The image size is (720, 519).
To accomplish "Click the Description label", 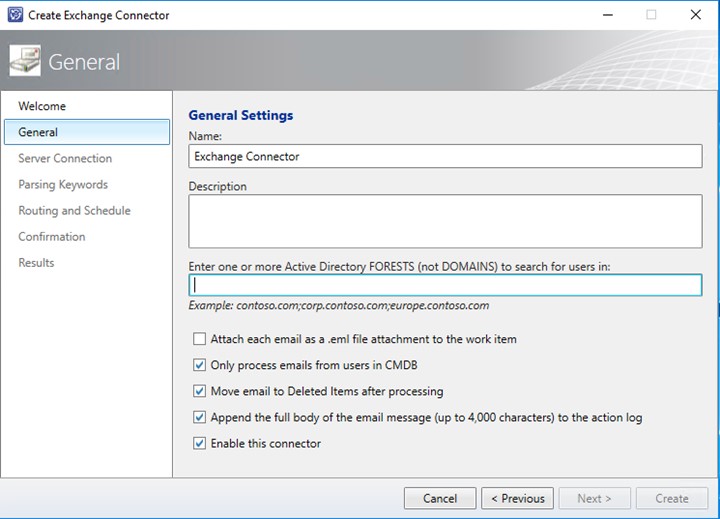I will coord(218,186).
